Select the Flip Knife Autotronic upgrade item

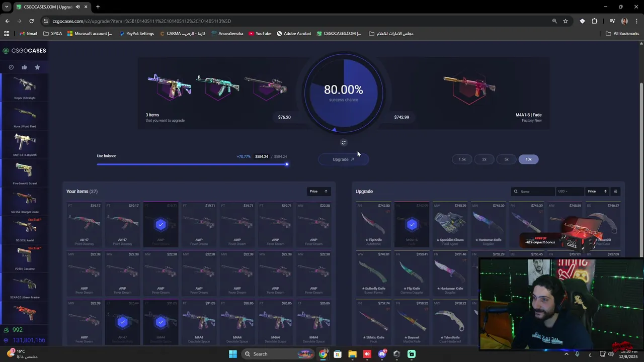373,225
